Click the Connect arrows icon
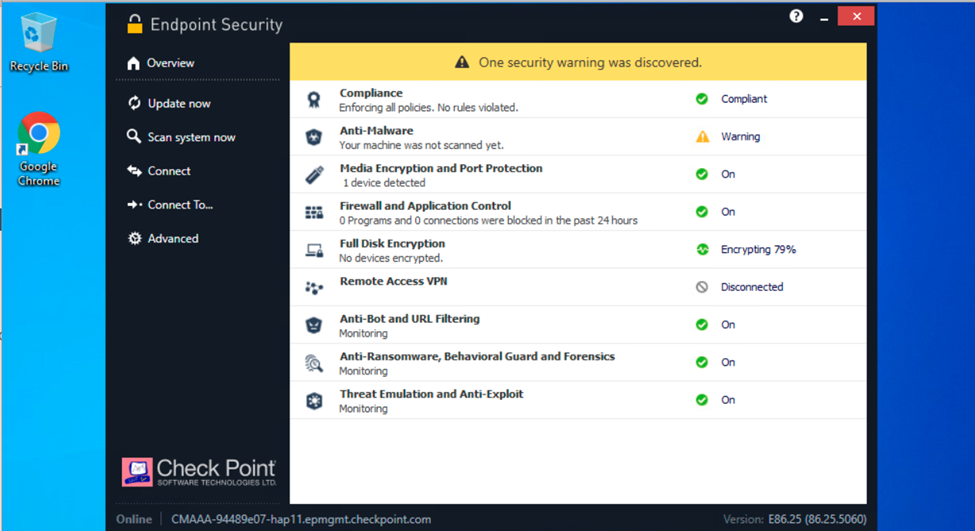Viewport: 975px width, 531px height. (x=134, y=171)
